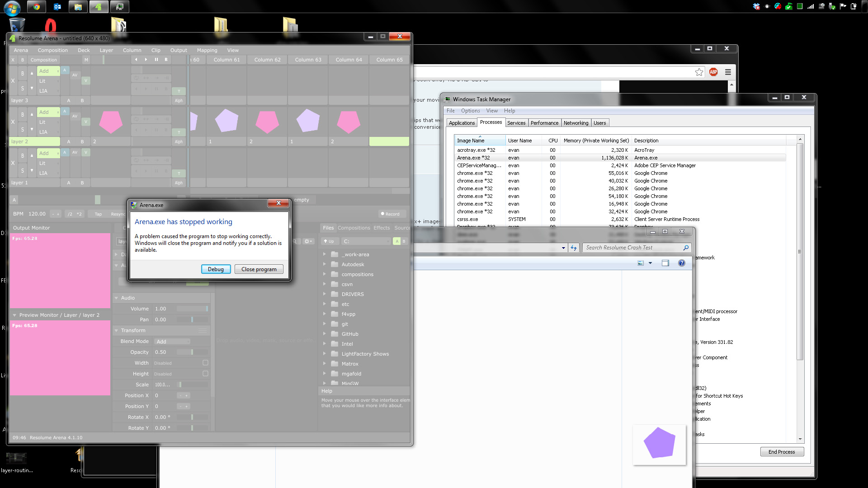Toggle Explorer preview pane icon
Viewport: 868px width, 488px height.
(x=665, y=263)
